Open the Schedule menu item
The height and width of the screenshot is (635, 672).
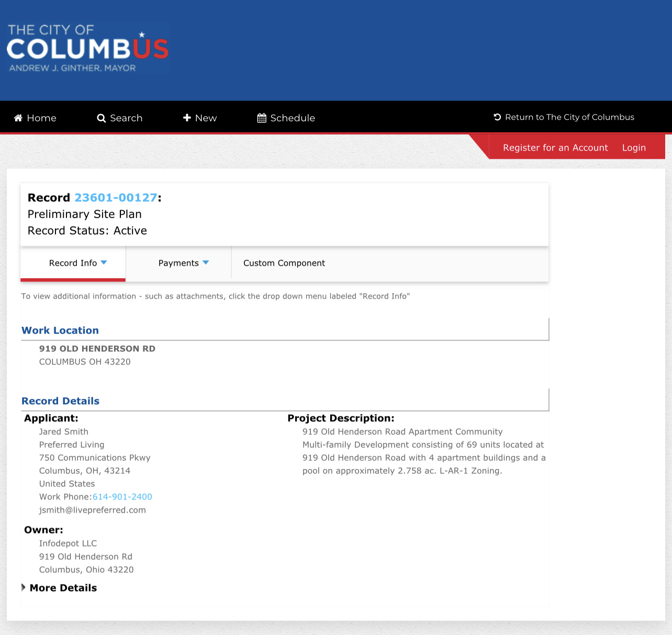click(x=286, y=118)
